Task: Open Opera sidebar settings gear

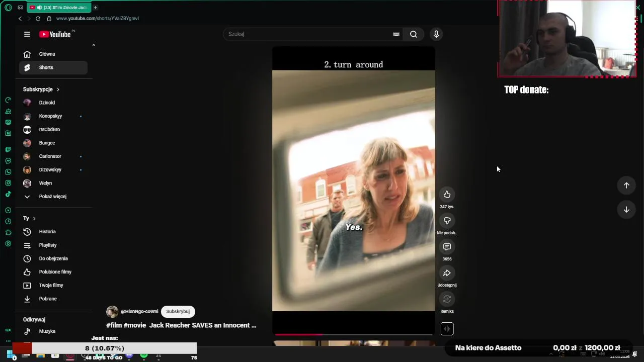Action: (x=8, y=244)
